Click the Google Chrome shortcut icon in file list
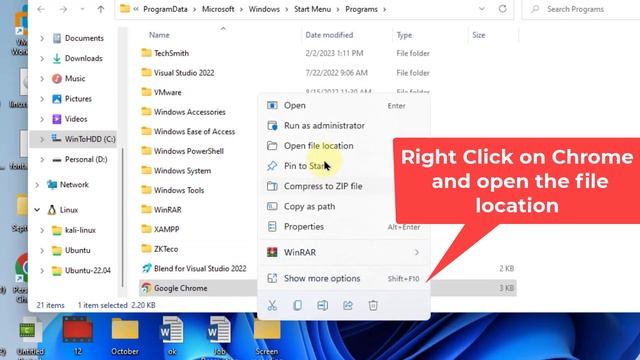640x360 pixels. tap(146, 288)
